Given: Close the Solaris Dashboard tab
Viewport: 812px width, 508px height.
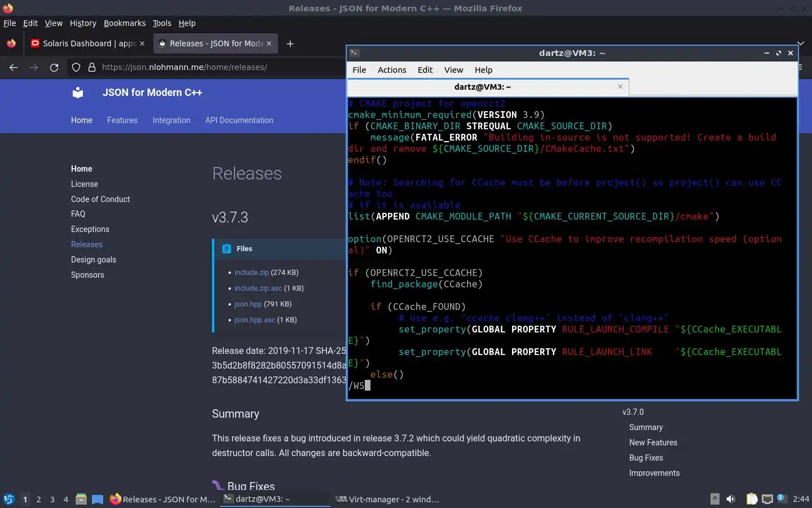Looking at the screenshot, I should pyautogui.click(x=142, y=43).
